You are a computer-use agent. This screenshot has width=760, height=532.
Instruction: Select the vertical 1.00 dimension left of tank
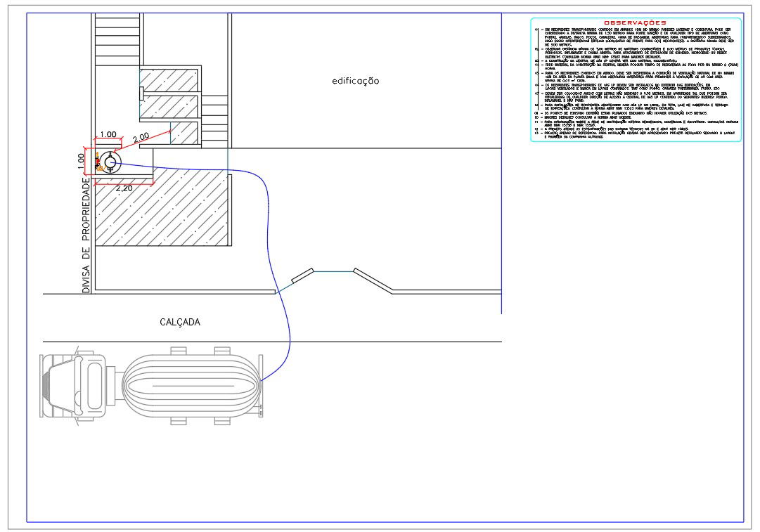pos(82,160)
